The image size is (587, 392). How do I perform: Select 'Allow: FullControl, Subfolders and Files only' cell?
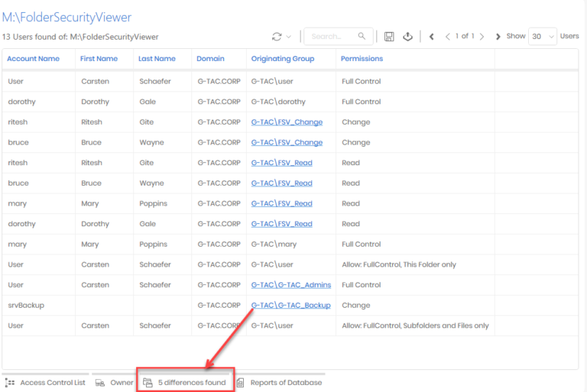pos(415,326)
